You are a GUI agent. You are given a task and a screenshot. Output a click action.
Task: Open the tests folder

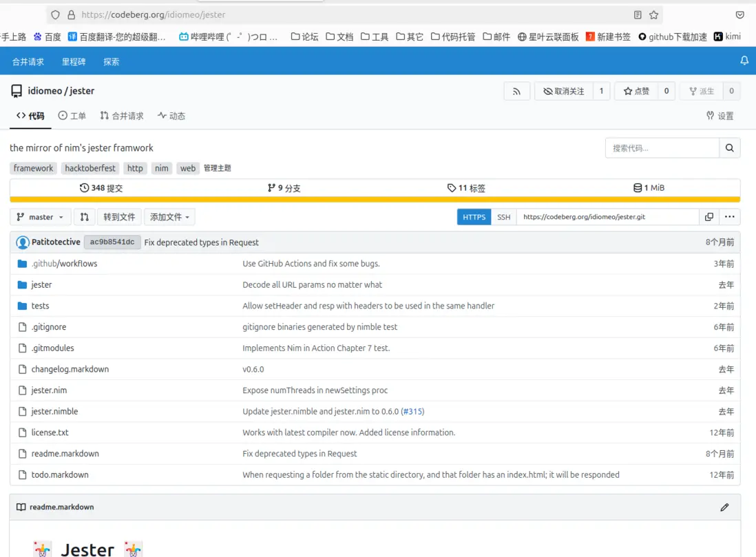[x=40, y=306]
